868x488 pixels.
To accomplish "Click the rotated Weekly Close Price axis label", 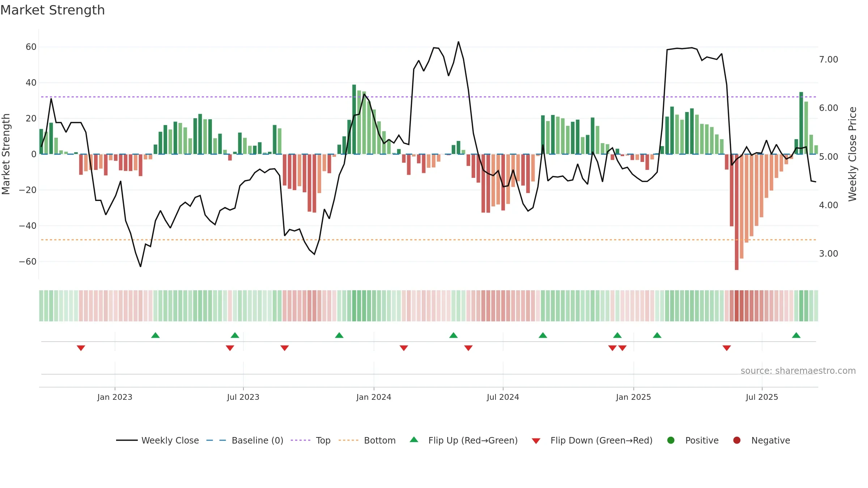I will [852, 154].
